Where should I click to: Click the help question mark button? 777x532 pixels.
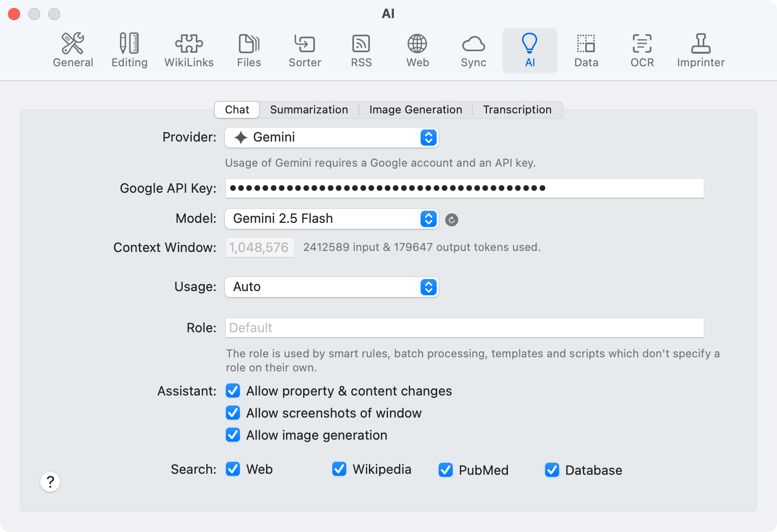pyautogui.click(x=50, y=482)
